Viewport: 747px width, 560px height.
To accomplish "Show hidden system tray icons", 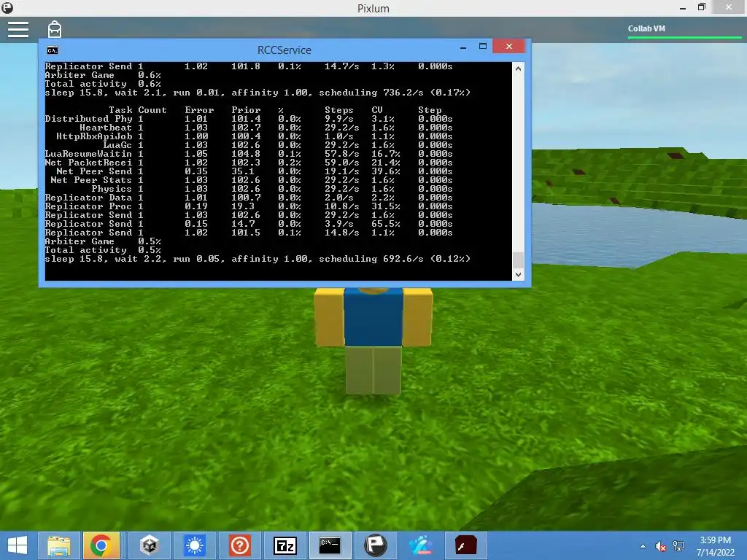I will (643, 546).
